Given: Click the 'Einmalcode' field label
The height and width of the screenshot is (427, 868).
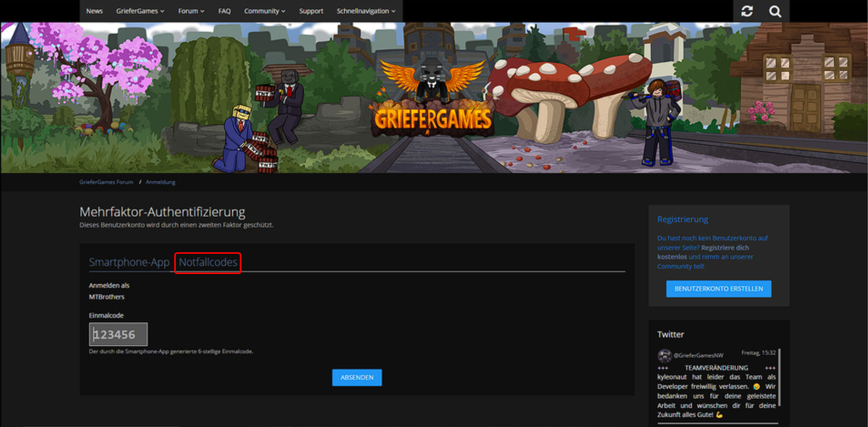Looking at the screenshot, I should 106,316.
